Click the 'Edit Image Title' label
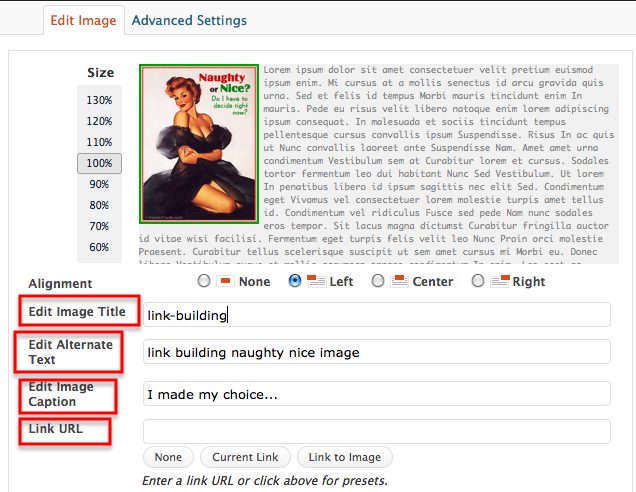This screenshot has width=636, height=492. (x=77, y=312)
